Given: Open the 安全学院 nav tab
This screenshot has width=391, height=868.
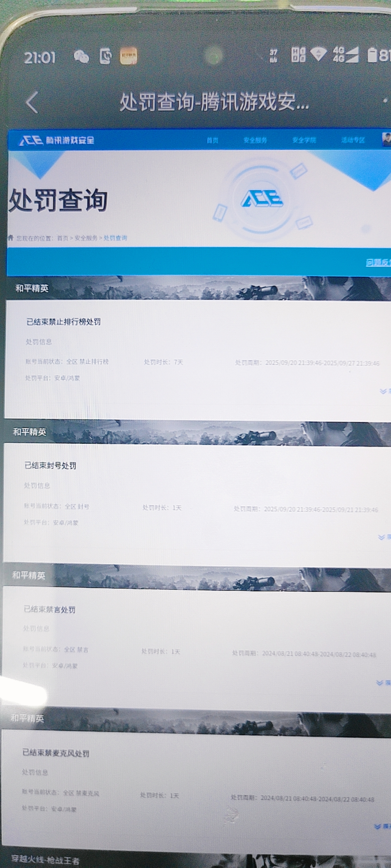Looking at the screenshot, I should tap(304, 140).
